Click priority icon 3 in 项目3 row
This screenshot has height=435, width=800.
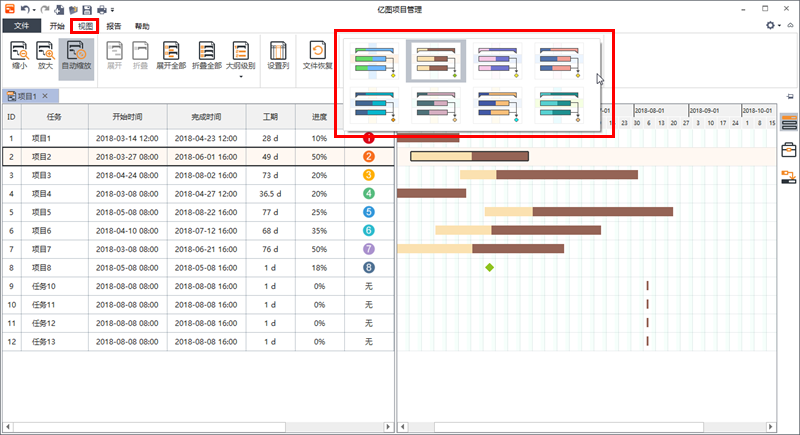[368, 175]
